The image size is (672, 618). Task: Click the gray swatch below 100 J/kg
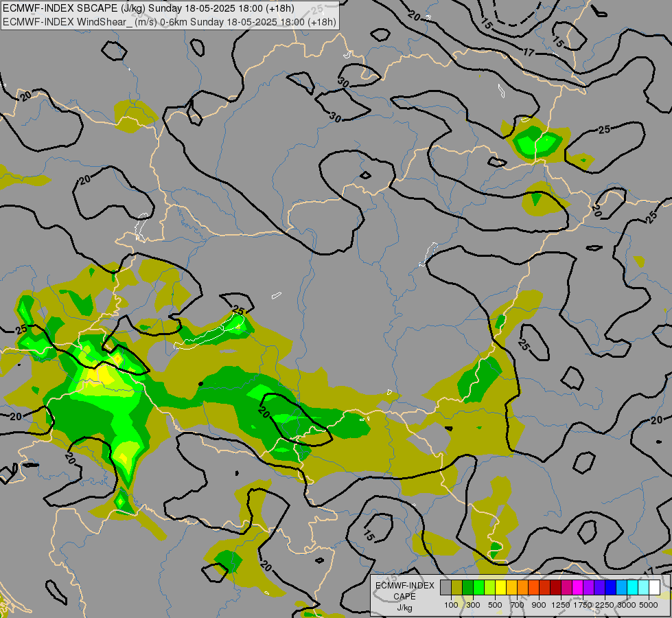coord(445,587)
